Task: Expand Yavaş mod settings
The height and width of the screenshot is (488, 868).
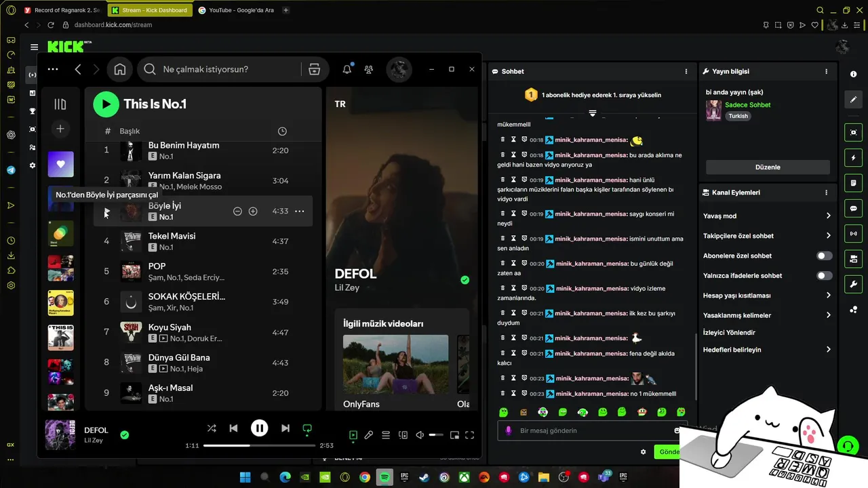Action: tap(767, 216)
